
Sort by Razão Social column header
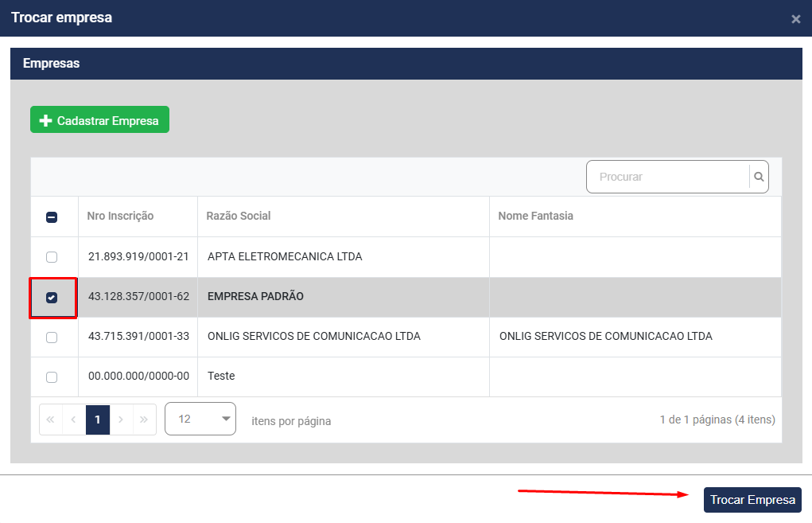(239, 217)
